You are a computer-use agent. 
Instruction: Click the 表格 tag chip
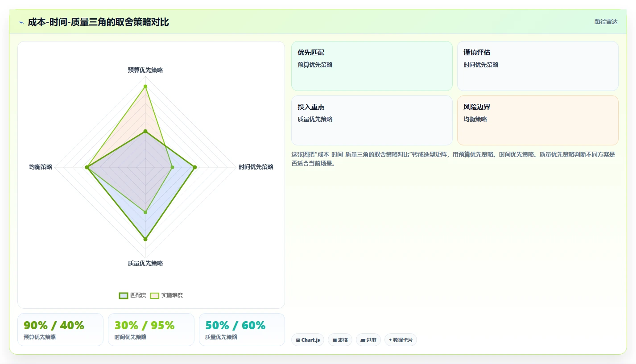pos(340,340)
